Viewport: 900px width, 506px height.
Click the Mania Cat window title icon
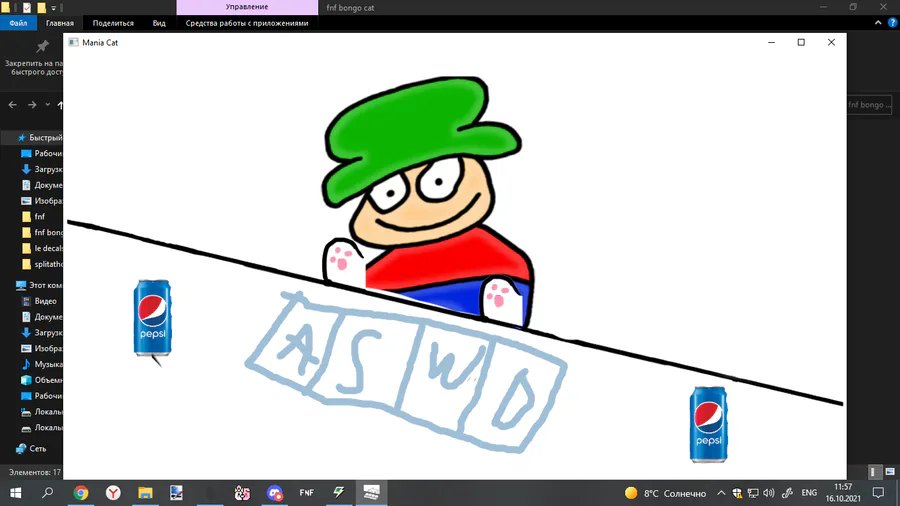(x=73, y=42)
